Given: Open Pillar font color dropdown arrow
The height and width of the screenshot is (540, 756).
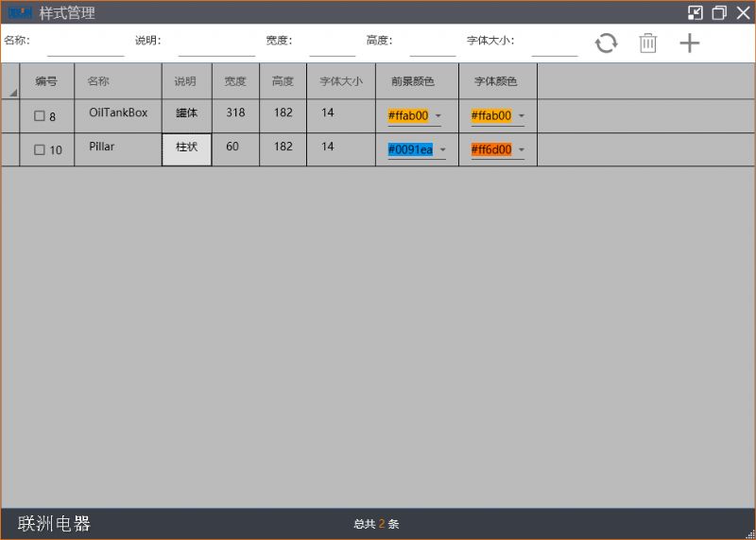Looking at the screenshot, I should tap(521, 149).
